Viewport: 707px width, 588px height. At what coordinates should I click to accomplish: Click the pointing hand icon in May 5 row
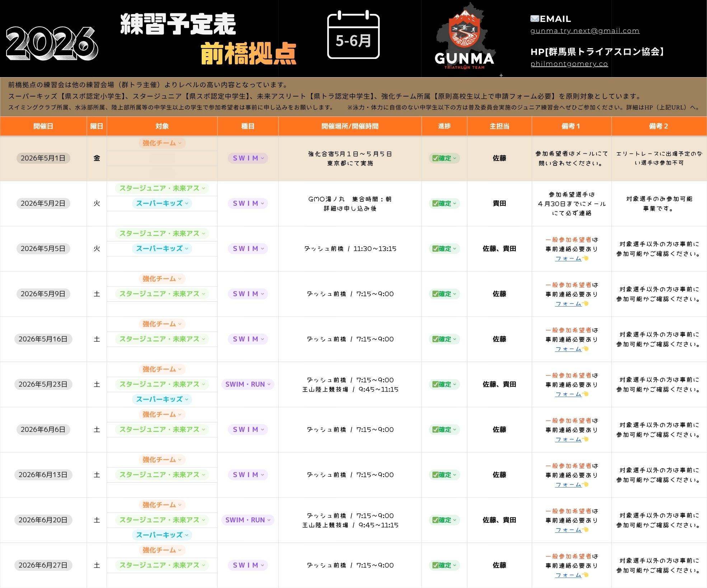[x=585, y=258]
